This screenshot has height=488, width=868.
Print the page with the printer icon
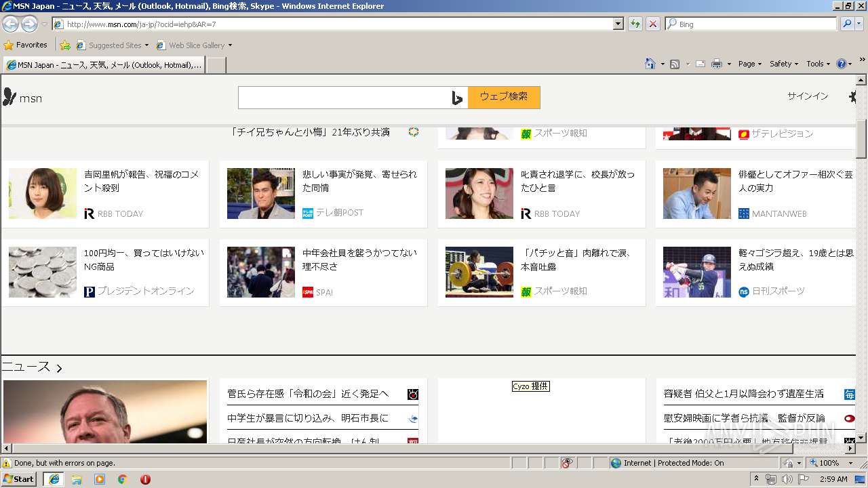[717, 64]
